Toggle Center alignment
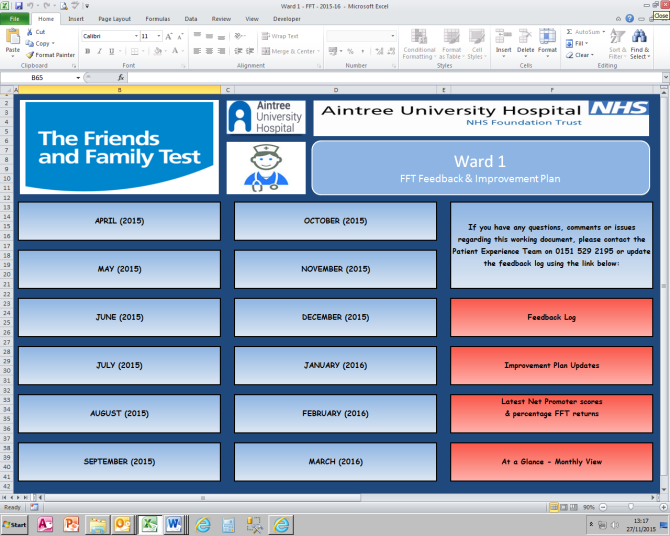670x536 pixels. tap(209, 51)
